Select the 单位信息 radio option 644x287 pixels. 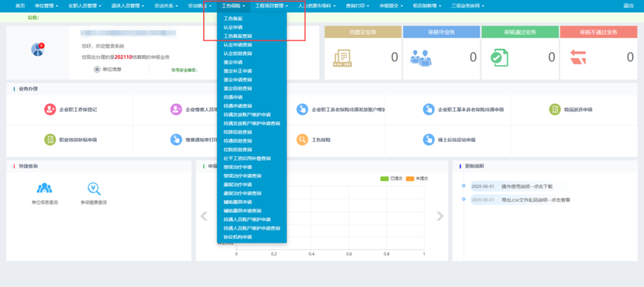pos(97,69)
